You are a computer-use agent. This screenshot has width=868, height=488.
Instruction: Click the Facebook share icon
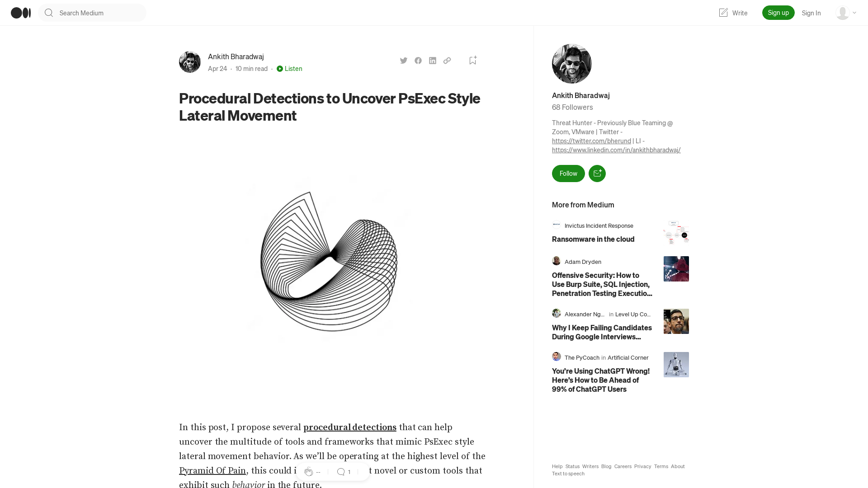tap(418, 60)
